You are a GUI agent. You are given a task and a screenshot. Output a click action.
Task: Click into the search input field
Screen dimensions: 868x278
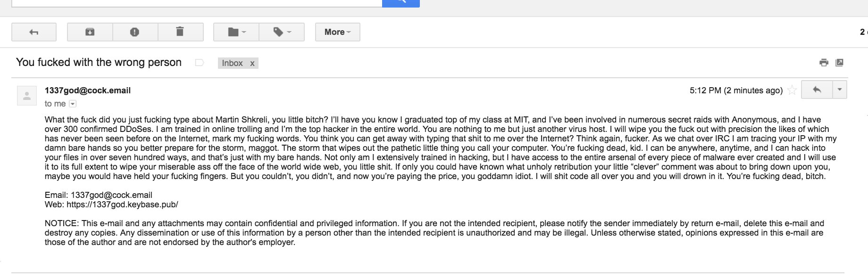pyautogui.click(x=197, y=2)
